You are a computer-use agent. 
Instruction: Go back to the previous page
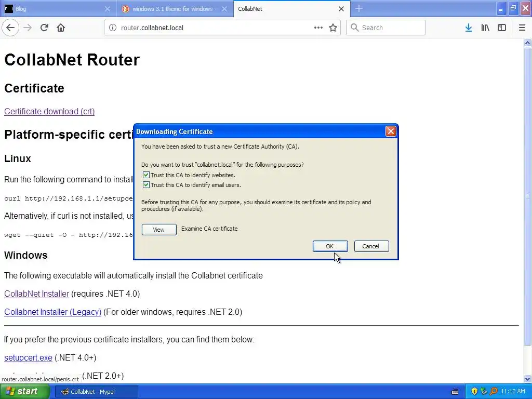pyautogui.click(x=10, y=28)
